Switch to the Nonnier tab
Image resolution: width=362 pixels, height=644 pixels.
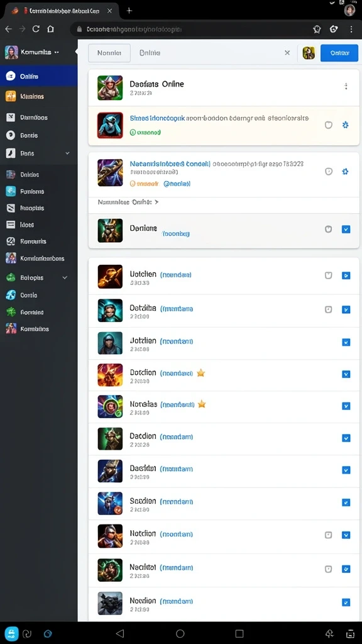(x=109, y=53)
